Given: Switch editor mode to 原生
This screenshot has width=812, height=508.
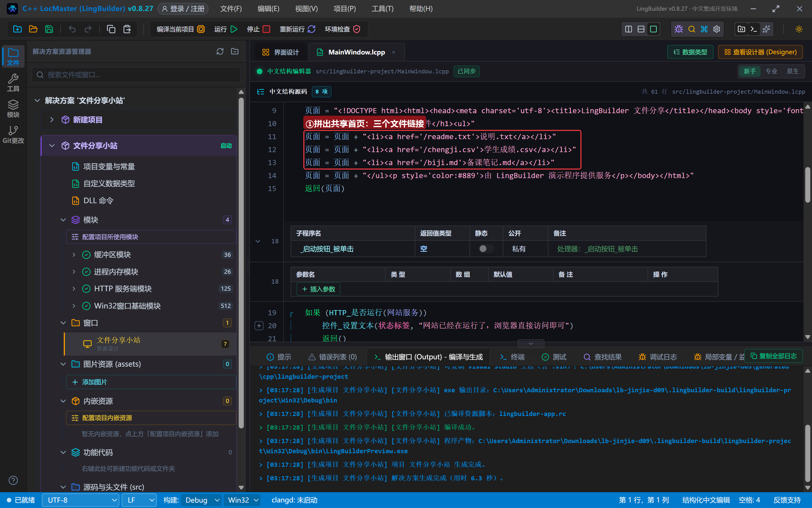Looking at the screenshot, I should [x=793, y=71].
